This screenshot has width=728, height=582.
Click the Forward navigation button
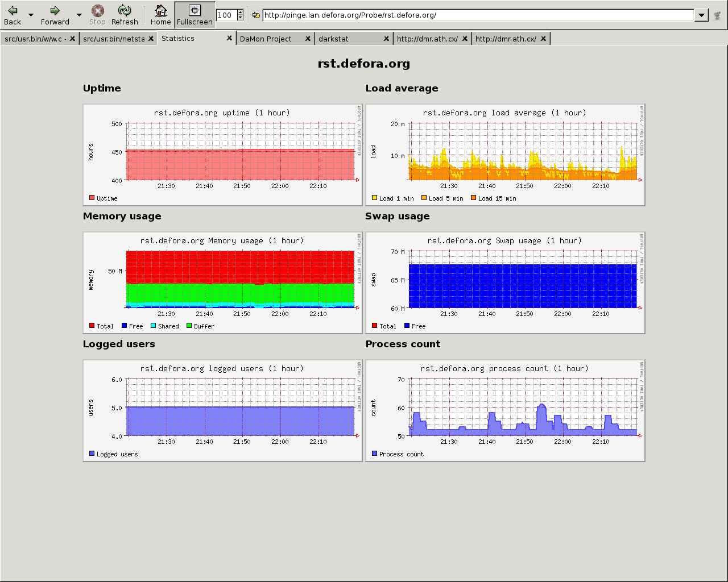pyautogui.click(x=55, y=15)
